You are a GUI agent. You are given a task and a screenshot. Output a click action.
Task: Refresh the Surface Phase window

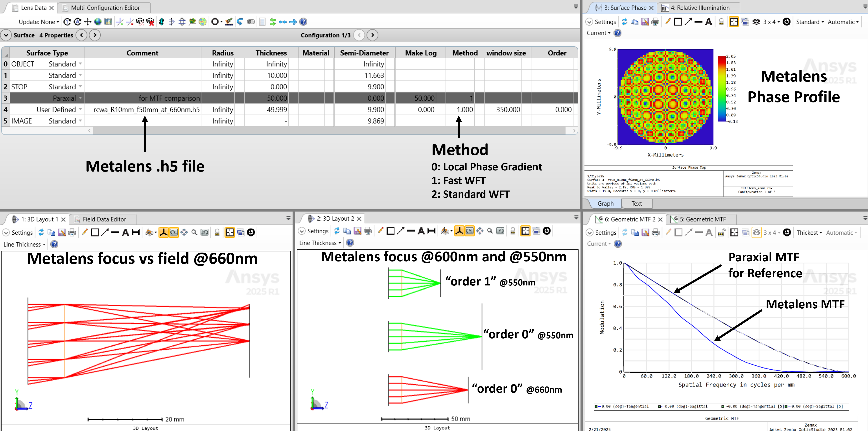tap(624, 22)
